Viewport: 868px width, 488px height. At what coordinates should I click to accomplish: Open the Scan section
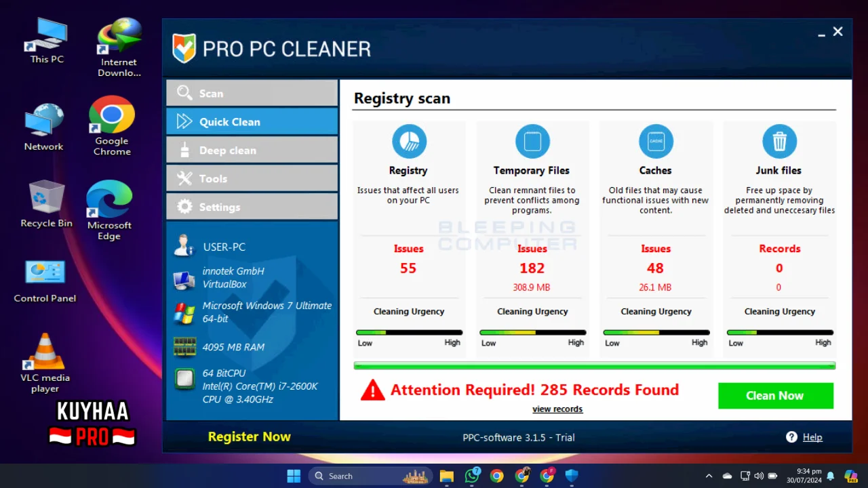click(252, 94)
